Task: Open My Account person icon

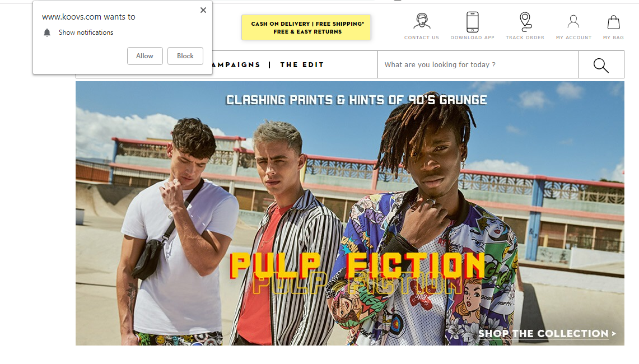Action: (x=573, y=22)
